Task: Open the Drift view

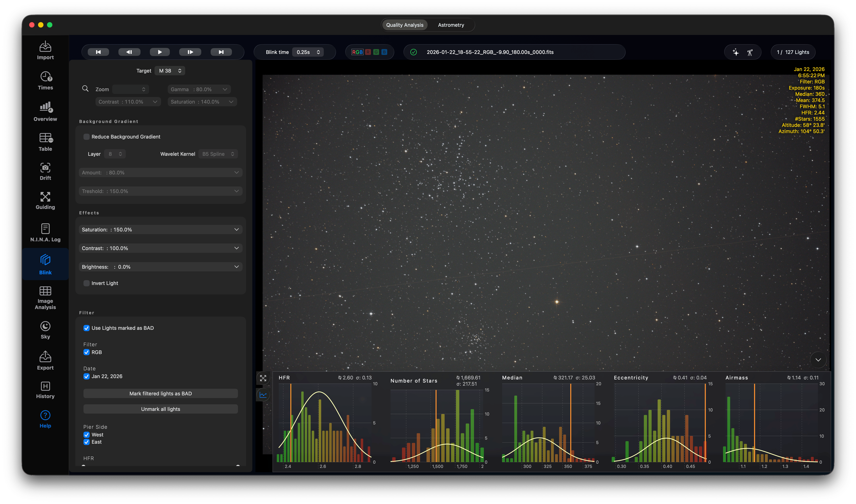Action: pos(45,171)
